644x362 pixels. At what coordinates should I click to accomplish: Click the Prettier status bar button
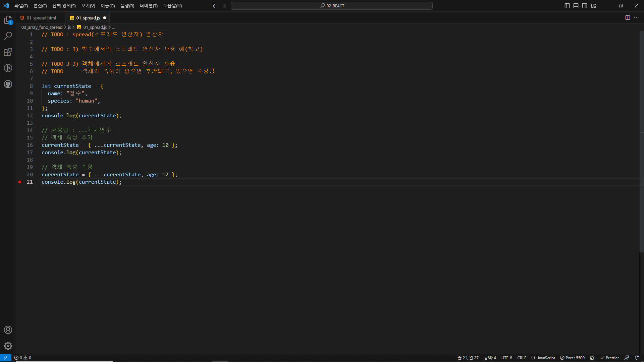point(609,358)
